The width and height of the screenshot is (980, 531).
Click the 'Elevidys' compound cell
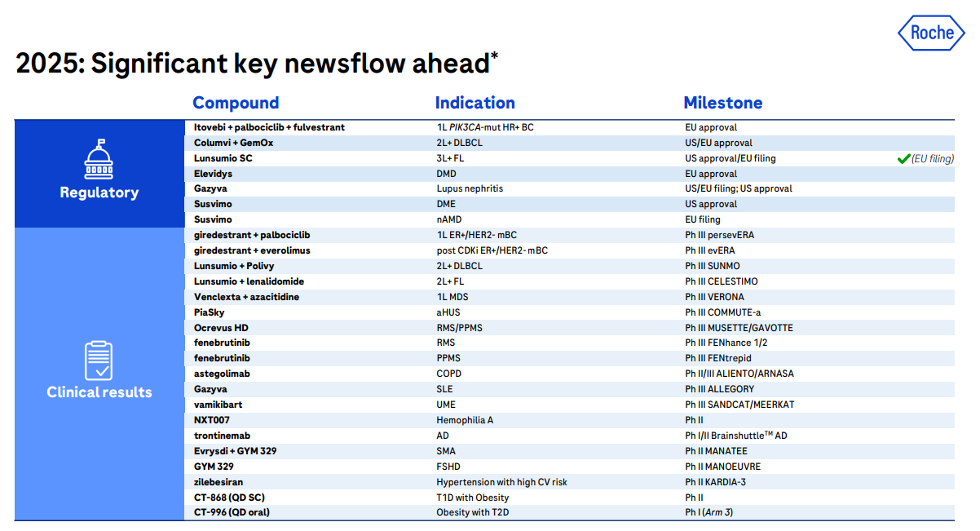coord(214,174)
